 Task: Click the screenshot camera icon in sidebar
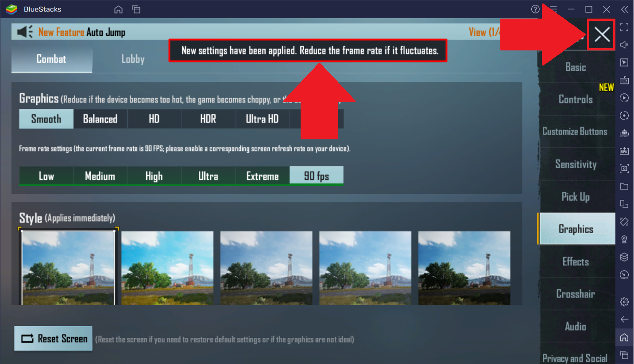tap(624, 169)
